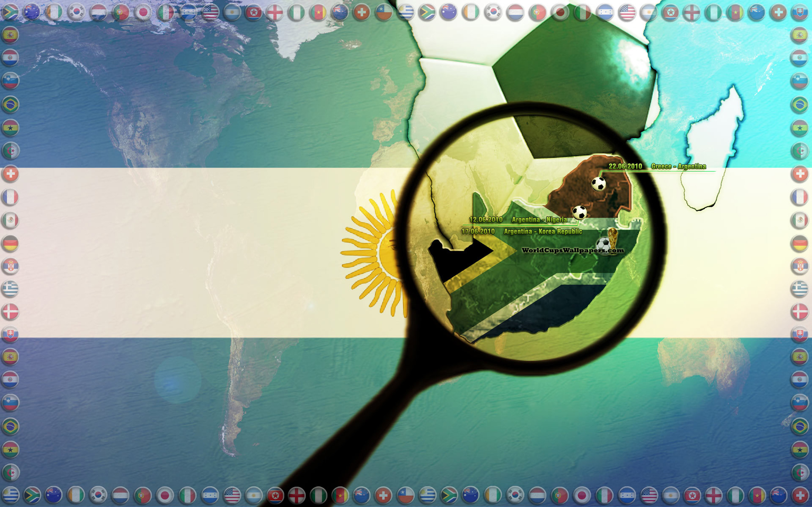Viewport: 812px width, 507px height.
Task: Click the Denmark flag on the right edge
Action: click(800, 311)
